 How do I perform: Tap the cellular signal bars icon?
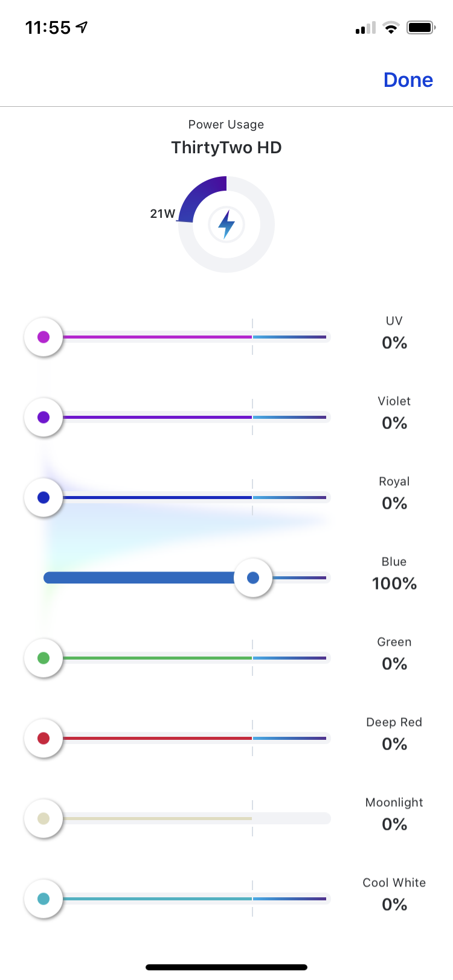(x=365, y=28)
